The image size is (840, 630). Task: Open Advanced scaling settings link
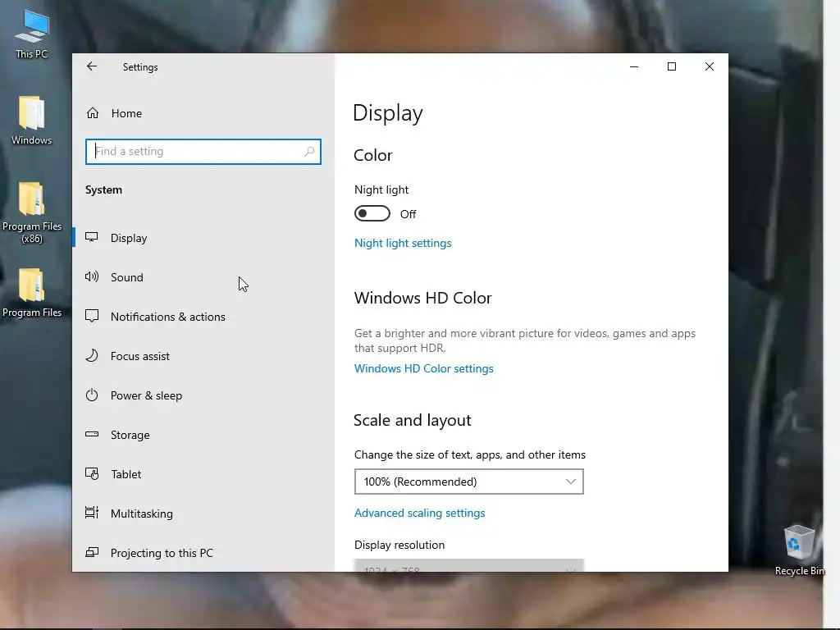pos(419,513)
